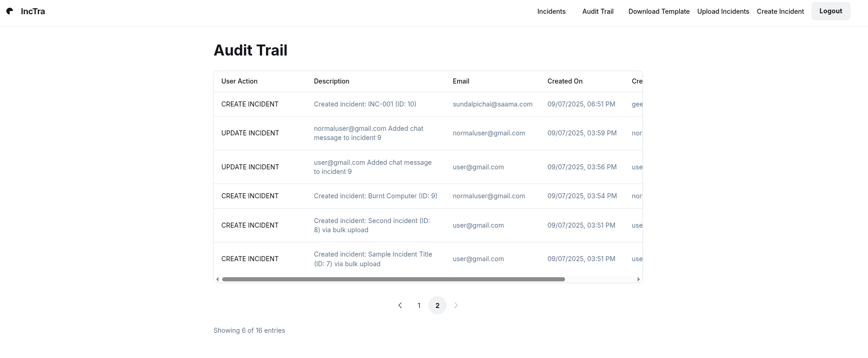Click the scrollbar's left arrow

tap(218, 280)
